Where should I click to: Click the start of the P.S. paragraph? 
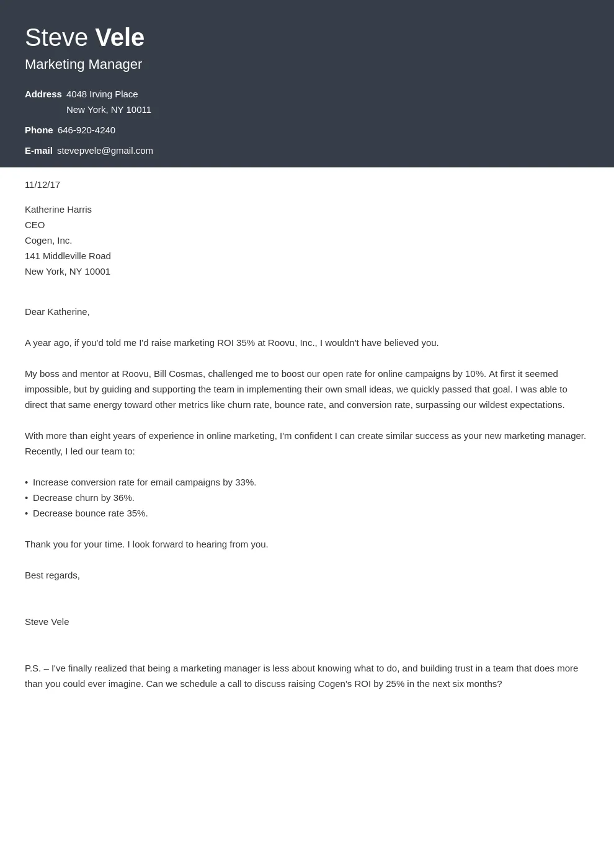33,668
